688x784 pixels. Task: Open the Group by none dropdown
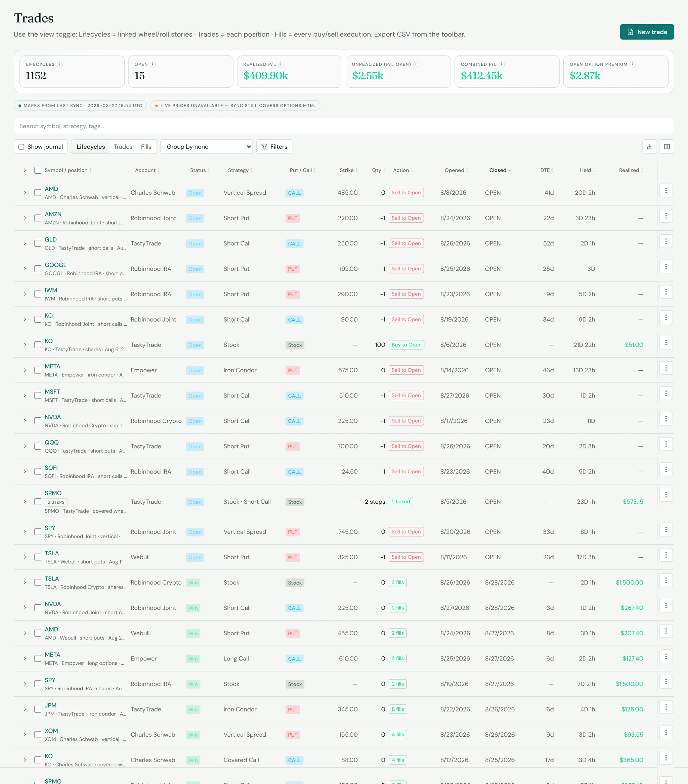[207, 146]
